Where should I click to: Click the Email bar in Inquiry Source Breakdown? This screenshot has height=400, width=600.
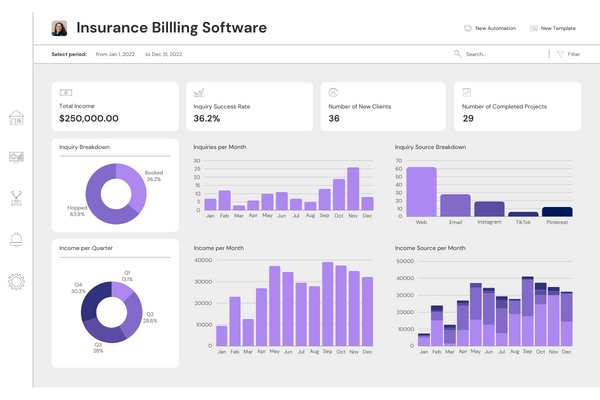(455, 206)
